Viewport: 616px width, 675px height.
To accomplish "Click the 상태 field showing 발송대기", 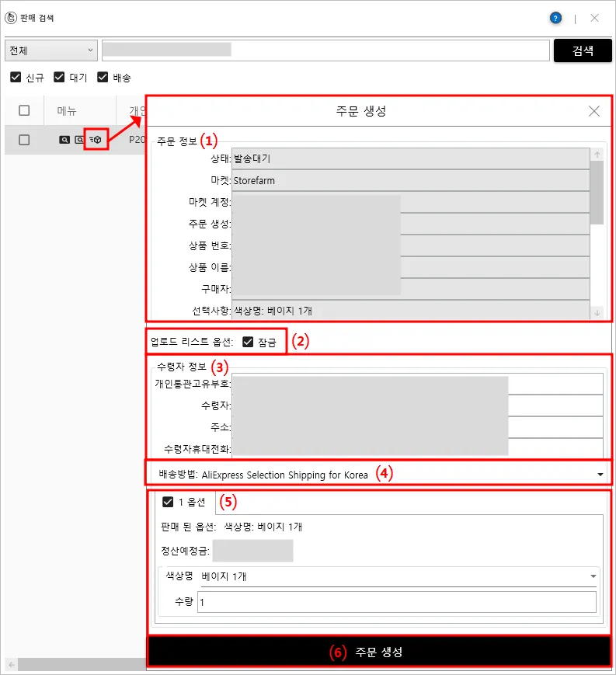I will pyautogui.click(x=411, y=158).
